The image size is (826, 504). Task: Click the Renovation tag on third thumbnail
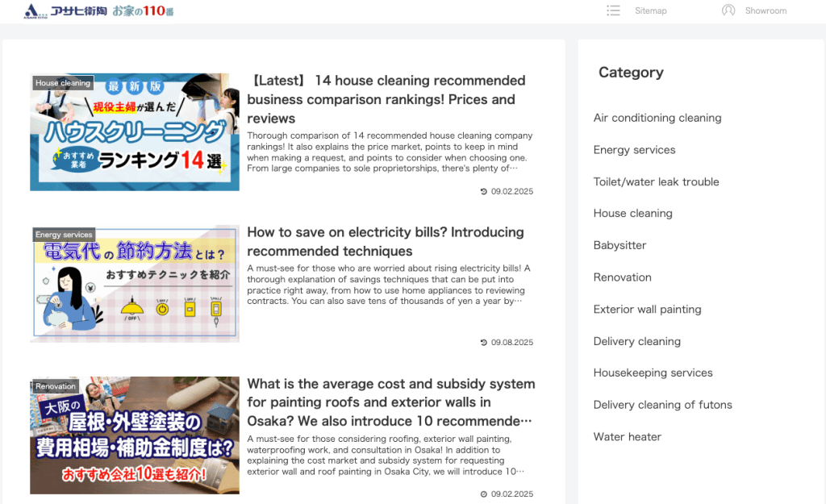(x=56, y=386)
